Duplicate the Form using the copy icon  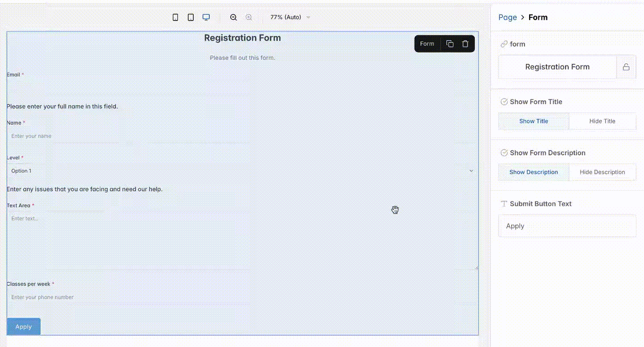(x=450, y=43)
